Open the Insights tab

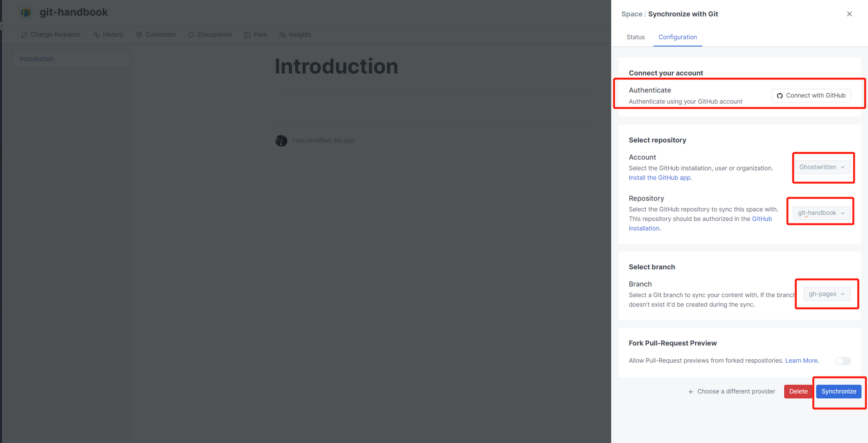(295, 35)
